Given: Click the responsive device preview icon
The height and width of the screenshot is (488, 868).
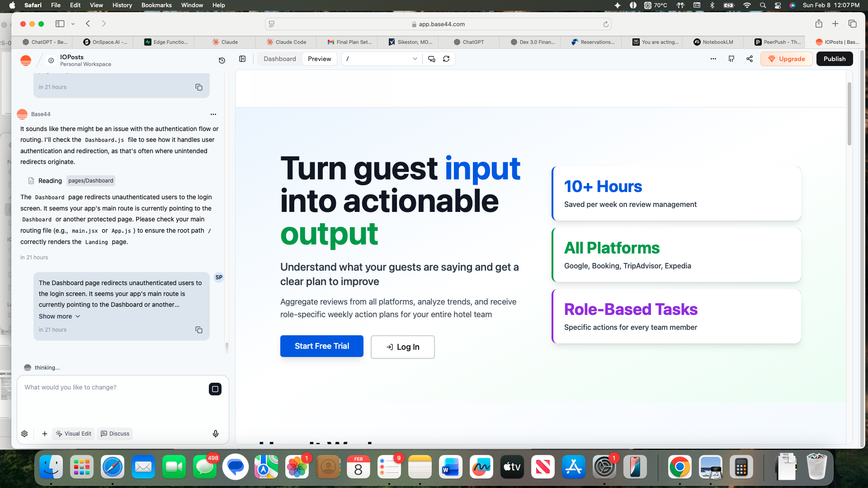Looking at the screenshot, I should pos(431,59).
